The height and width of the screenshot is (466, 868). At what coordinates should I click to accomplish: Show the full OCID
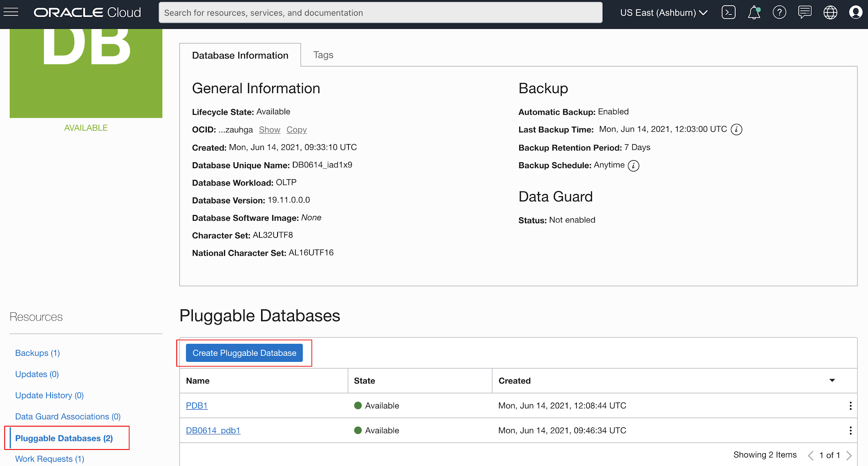coord(269,130)
